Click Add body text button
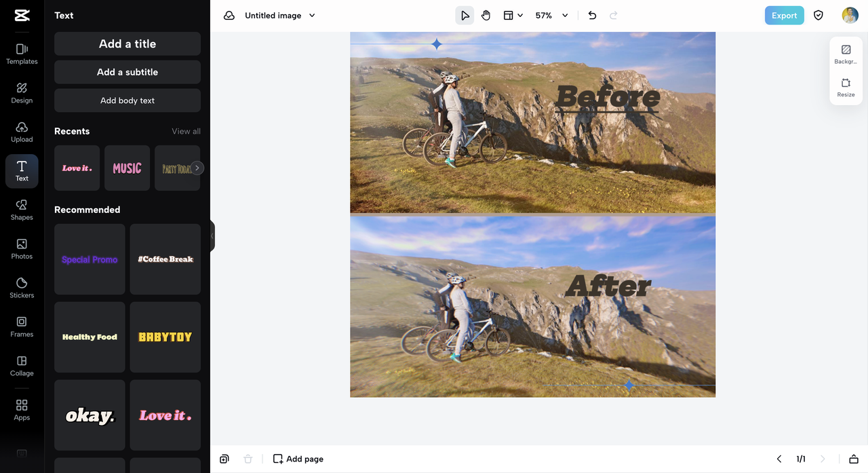The height and width of the screenshot is (473, 868). click(x=127, y=100)
